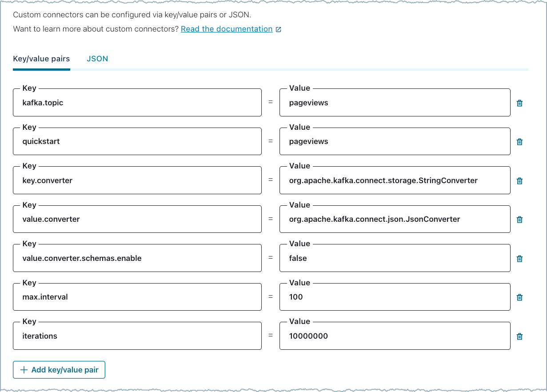547x392 pixels.
Task: Edit the value field showing false
Action: (395, 259)
